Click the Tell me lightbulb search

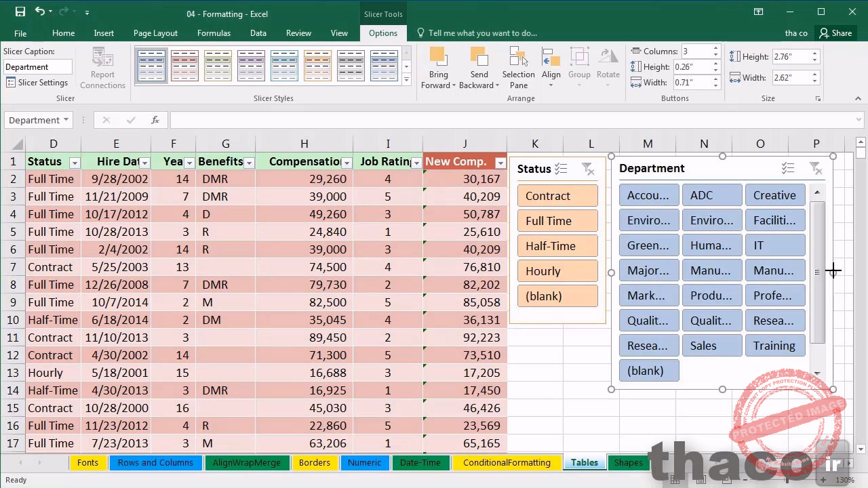[x=477, y=33]
